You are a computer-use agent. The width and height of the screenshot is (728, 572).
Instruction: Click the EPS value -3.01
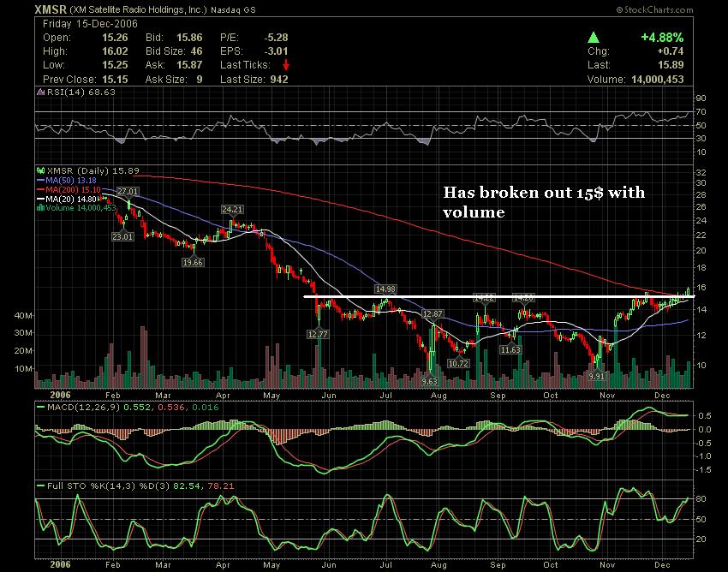[x=276, y=51]
